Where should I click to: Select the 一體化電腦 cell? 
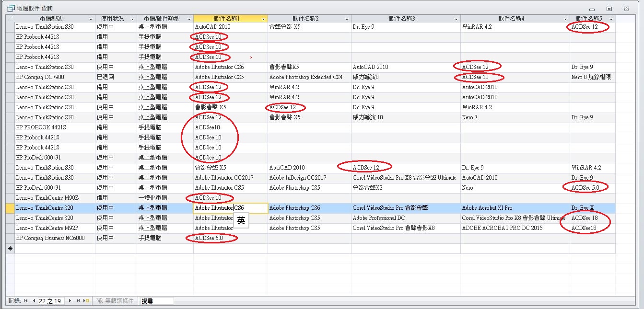(165, 198)
